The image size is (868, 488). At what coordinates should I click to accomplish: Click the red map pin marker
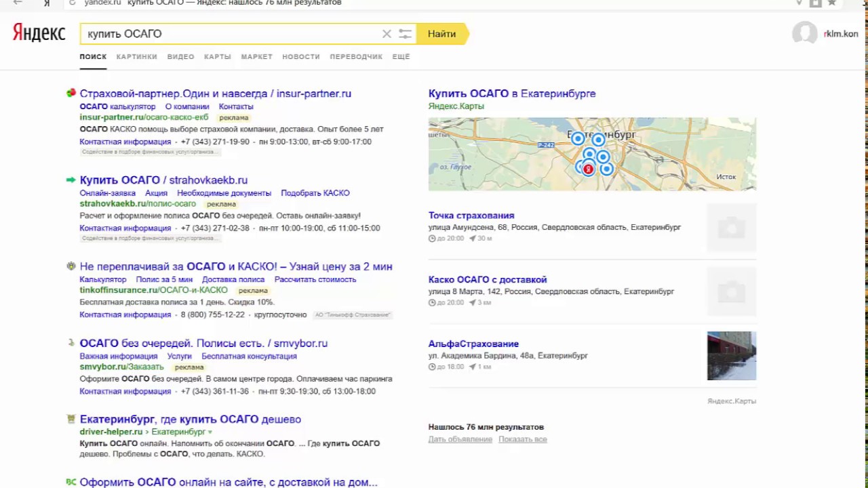point(588,169)
